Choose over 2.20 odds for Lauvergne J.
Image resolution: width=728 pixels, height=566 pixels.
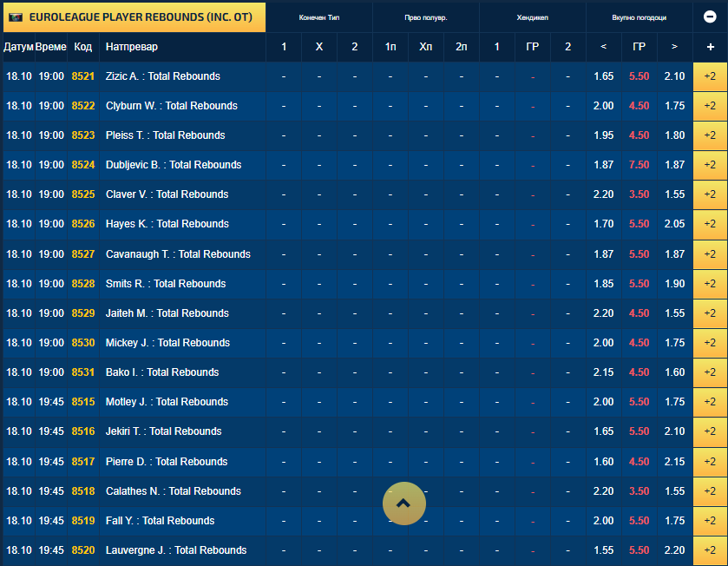click(674, 550)
